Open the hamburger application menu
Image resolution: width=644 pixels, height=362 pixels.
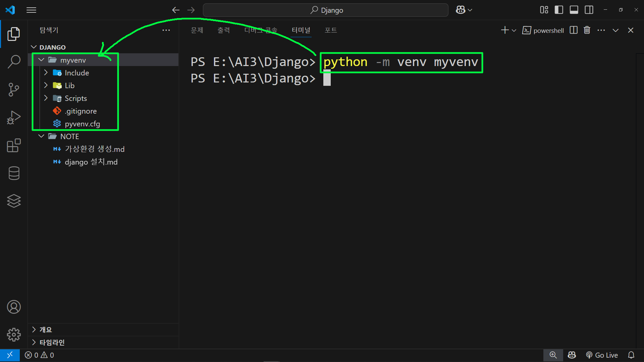(x=31, y=10)
